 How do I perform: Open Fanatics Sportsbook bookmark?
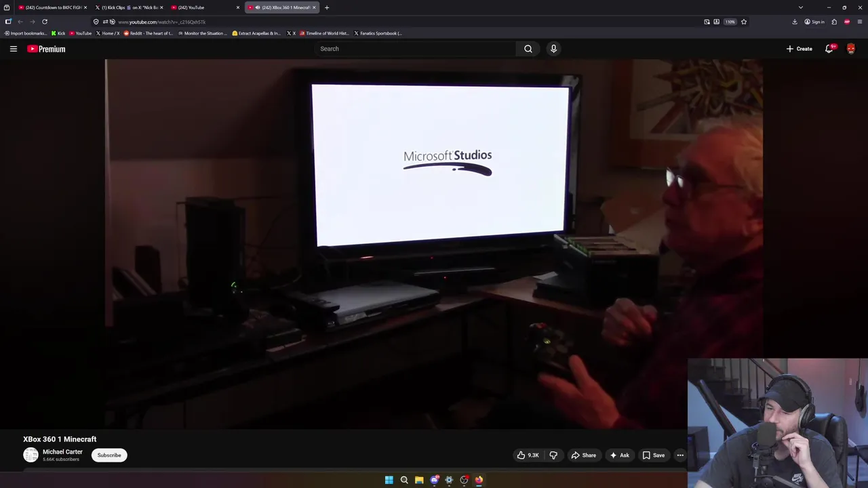[378, 33]
